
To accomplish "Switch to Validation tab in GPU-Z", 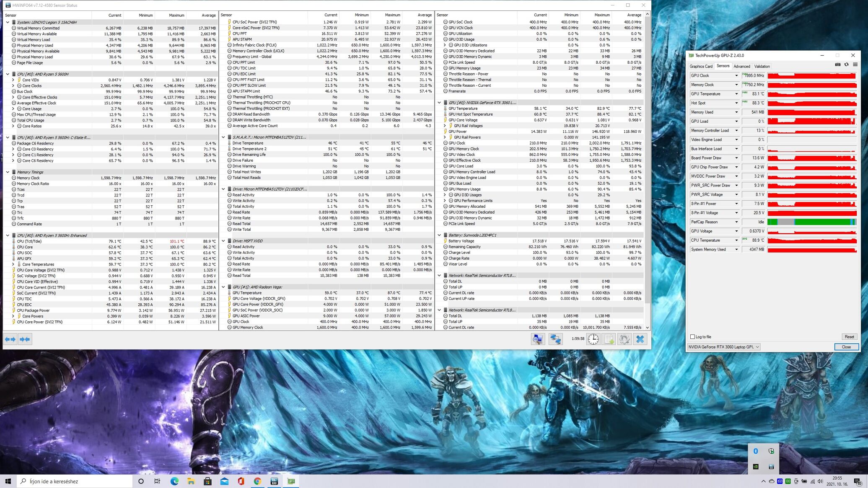I will [x=762, y=66].
